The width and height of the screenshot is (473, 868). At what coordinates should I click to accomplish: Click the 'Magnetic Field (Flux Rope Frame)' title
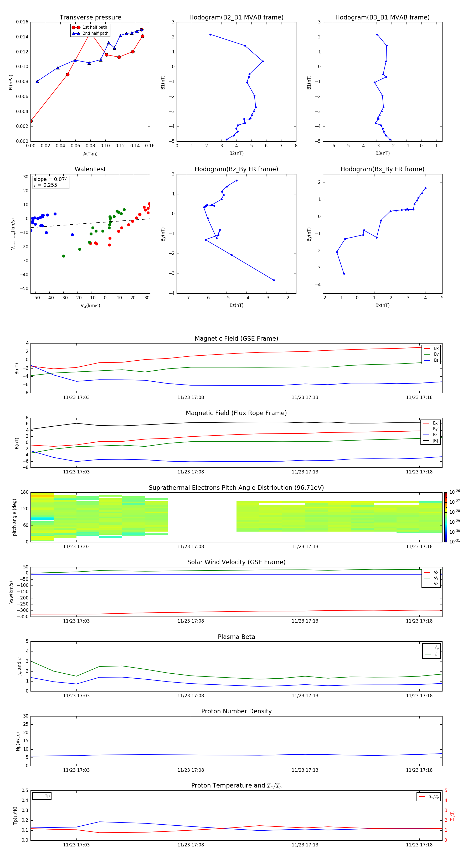(236, 413)
